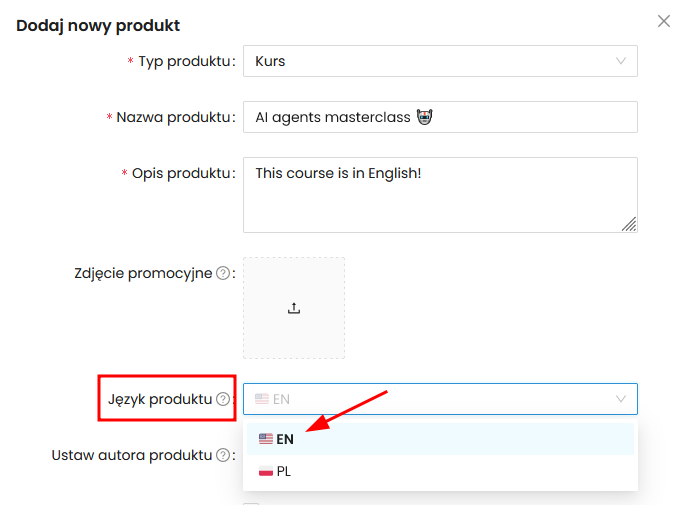Screen dimensions: 690x505
Task: Click help icon beside Zdjęcie promocyjne
Action: [x=223, y=273]
